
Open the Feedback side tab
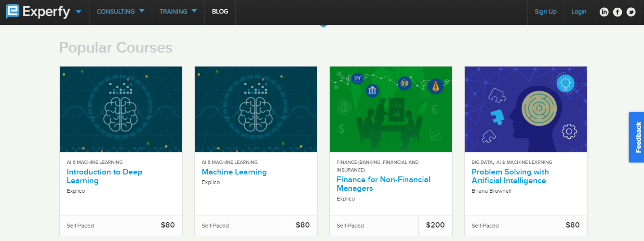coord(637,137)
